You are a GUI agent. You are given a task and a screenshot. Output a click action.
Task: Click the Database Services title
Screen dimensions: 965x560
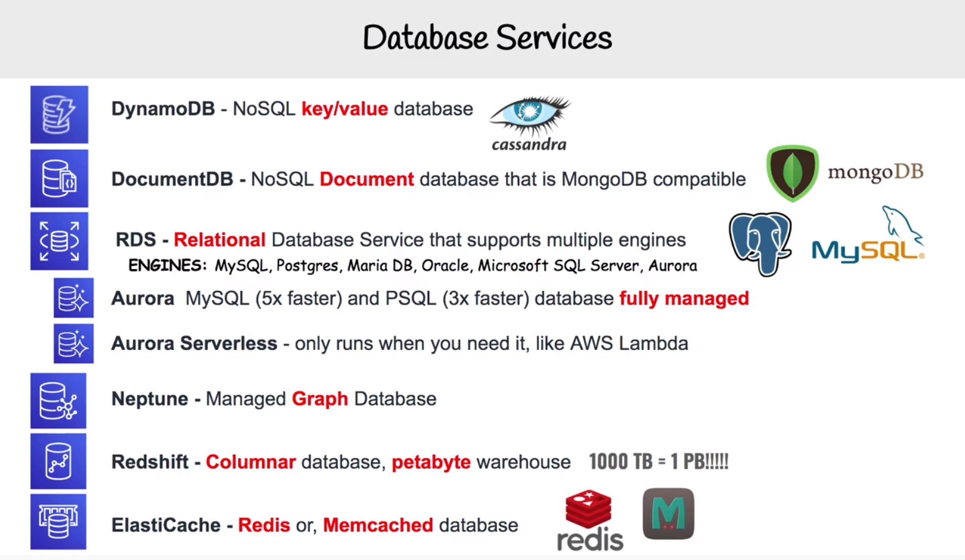tap(487, 38)
